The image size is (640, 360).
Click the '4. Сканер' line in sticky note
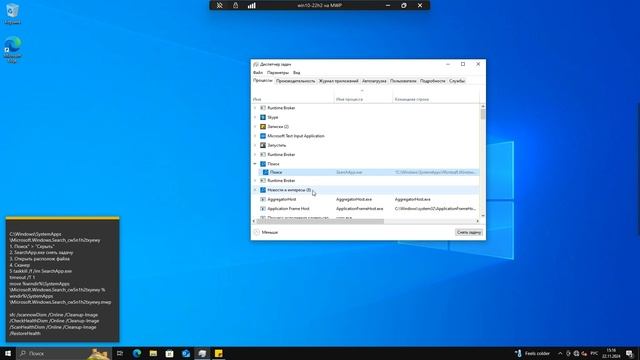click(20, 265)
